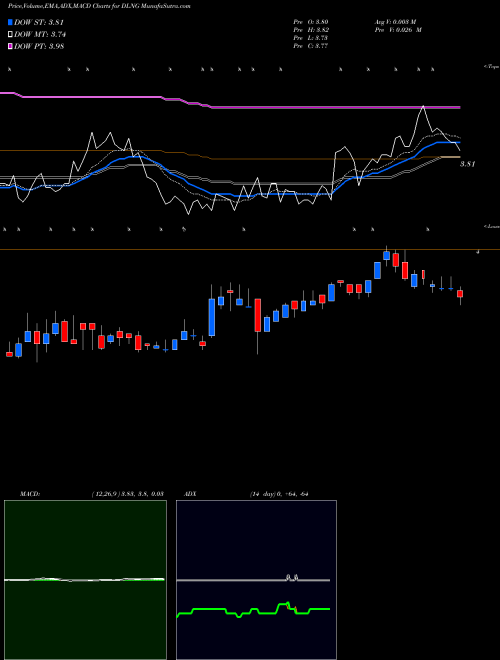The width and height of the screenshot is (500, 660).
Task: Click the '<Tops' marker label
Action: (x=492, y=67)
